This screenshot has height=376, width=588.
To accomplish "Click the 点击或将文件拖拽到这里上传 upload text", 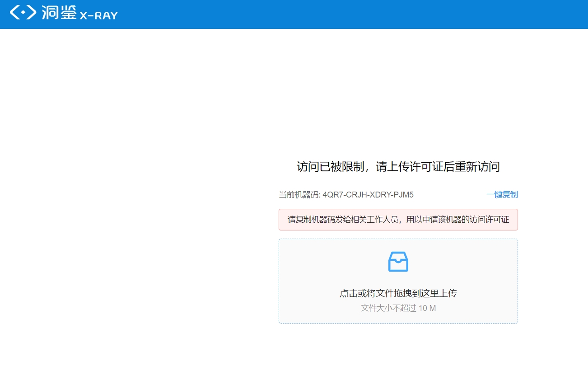I will [398, 293].
